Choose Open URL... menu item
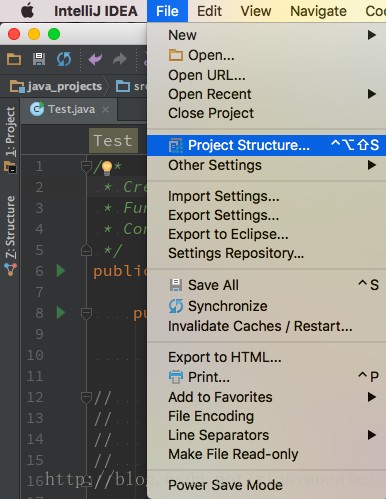 [x=266, y=75]
